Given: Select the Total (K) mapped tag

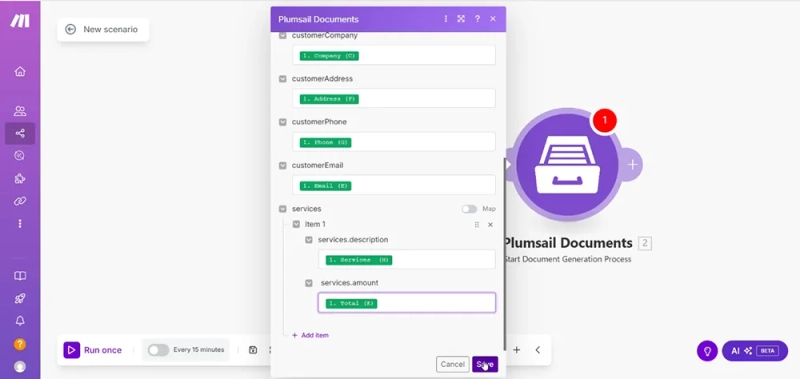Looking at the screenshot, I should [352, 304].
